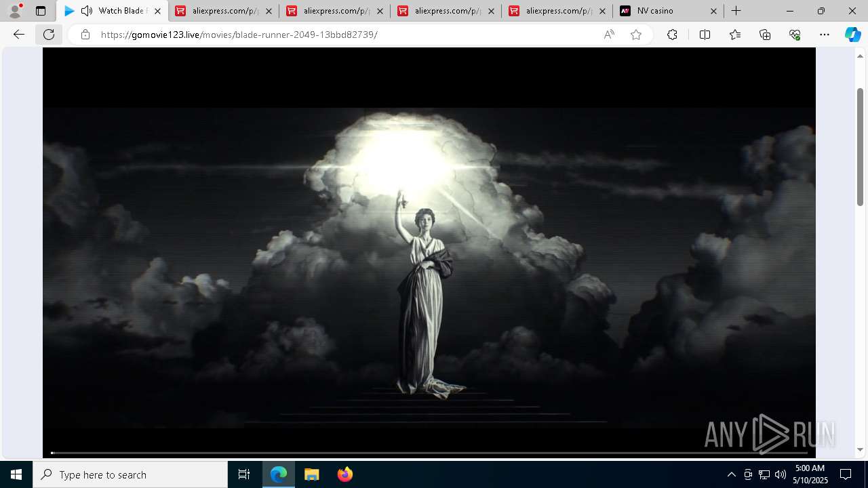Switch to fourth aliexpress.com tab
The image size is (868, 488).
click(557, 11)
